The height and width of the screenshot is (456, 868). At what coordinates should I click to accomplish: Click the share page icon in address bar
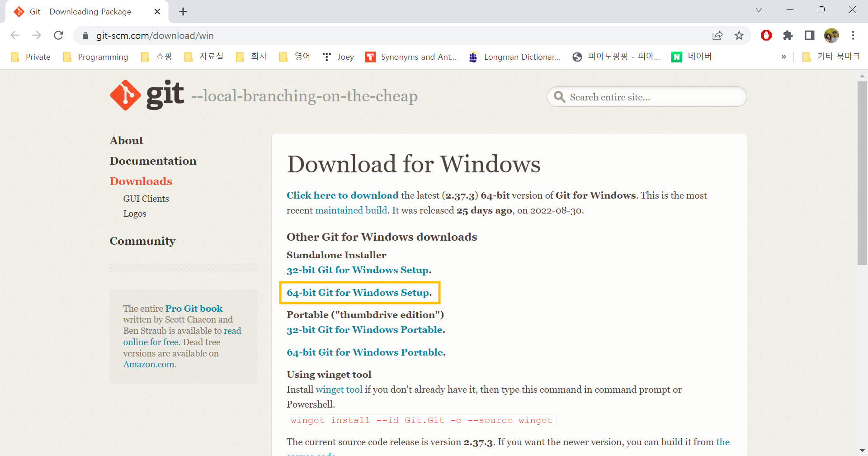(717, 35)
